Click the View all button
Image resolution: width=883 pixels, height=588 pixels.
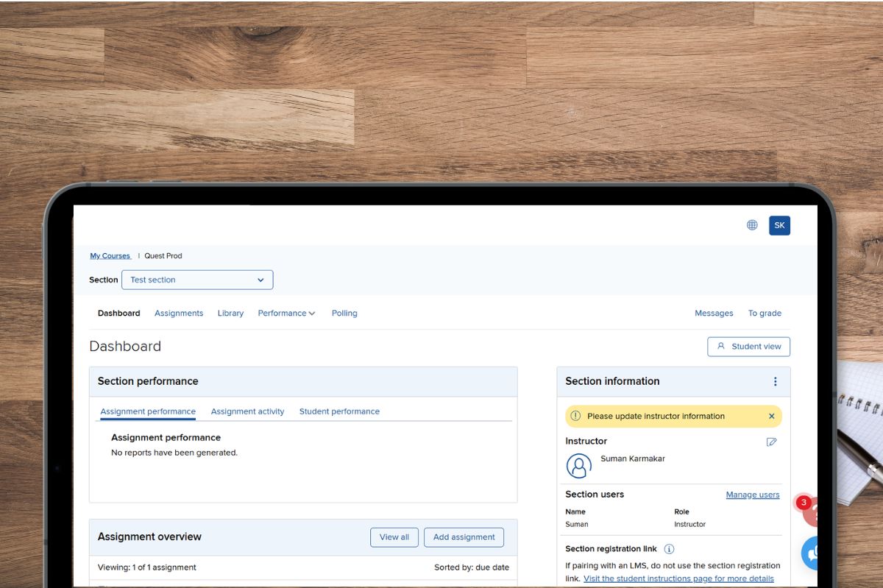[394, 537]
